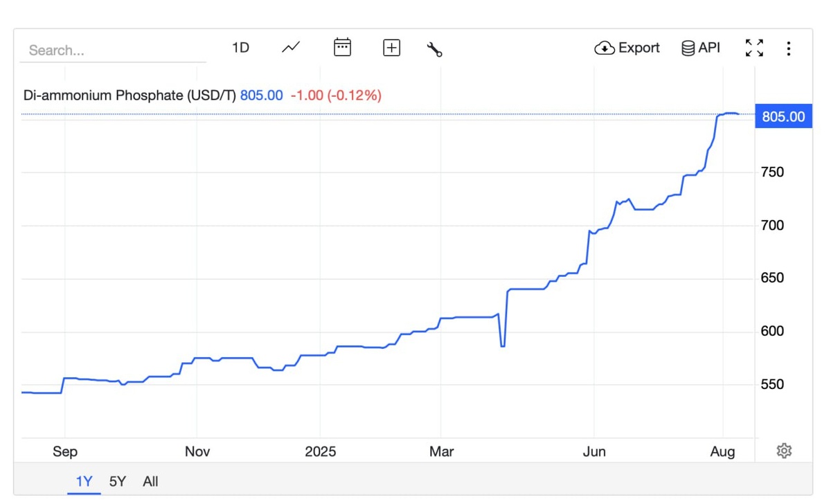Switch to the 5Y time range
This screenshot has height=504, width=831.
tap(118, 482)
